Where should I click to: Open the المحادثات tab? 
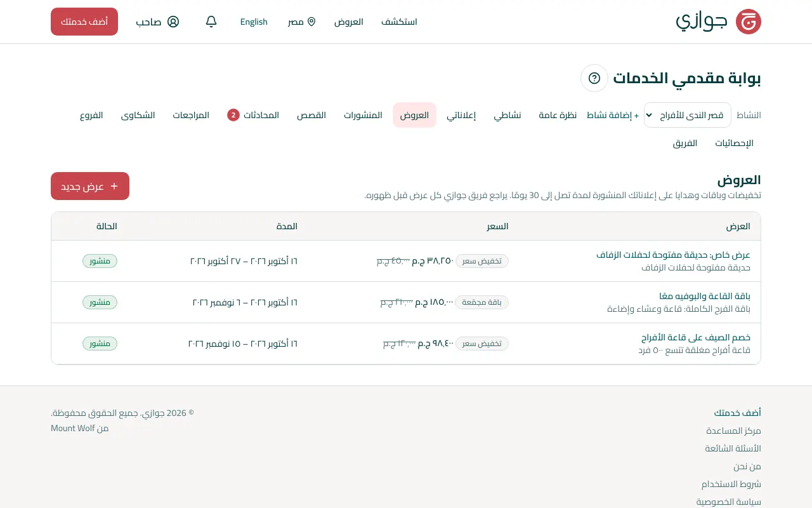pos(253,115)
